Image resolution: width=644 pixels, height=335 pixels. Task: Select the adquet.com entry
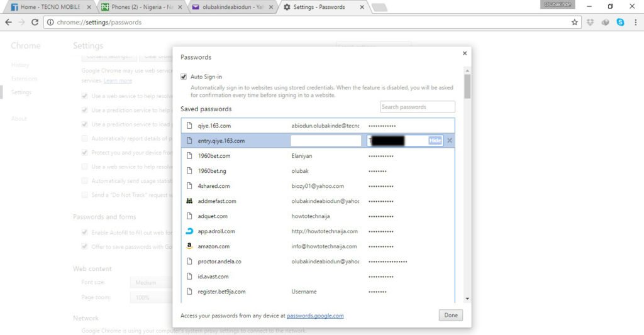point(318,216)
